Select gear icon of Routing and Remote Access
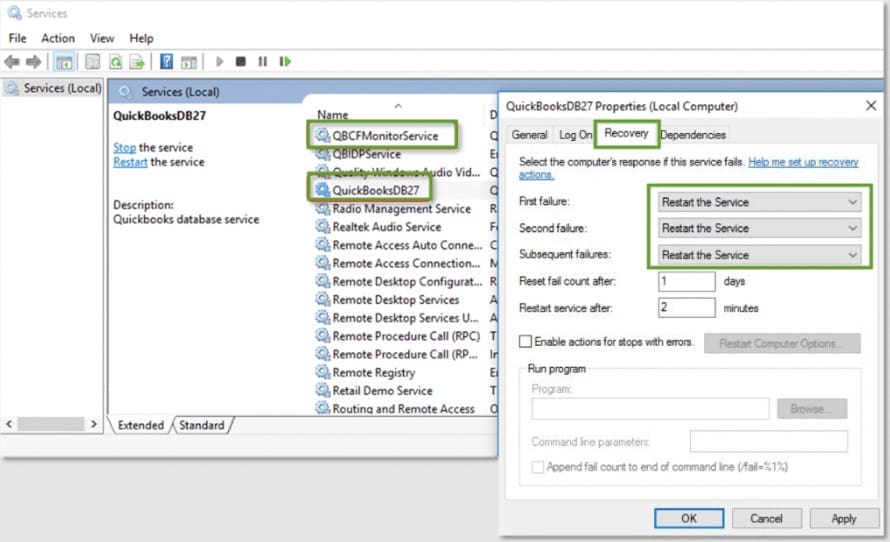This screenshot has height=542, width=890. pos(322,408)
